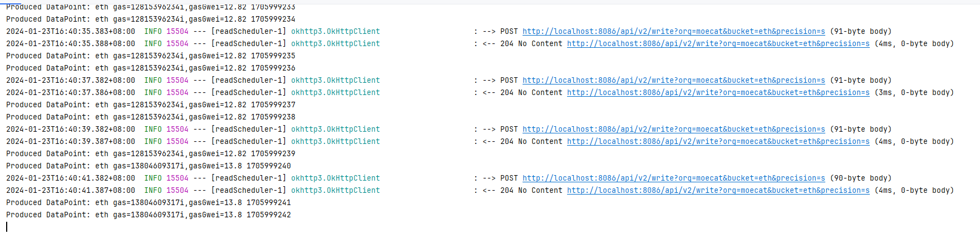The image size is (980, 234).
Task: Click INFO level on the 16:40:39.382 line
Action: point(152,130)
